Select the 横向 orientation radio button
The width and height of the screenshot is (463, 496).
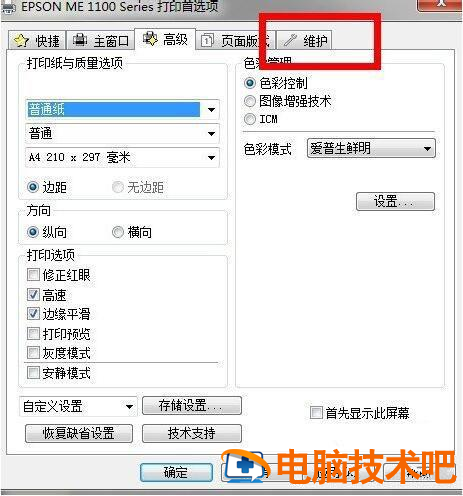[118, 232]
